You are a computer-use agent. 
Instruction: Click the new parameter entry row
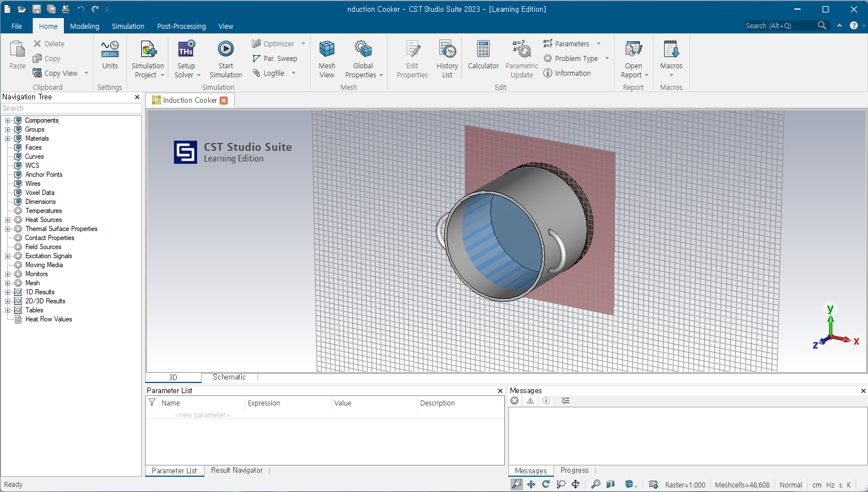click(x=325, y=415)
